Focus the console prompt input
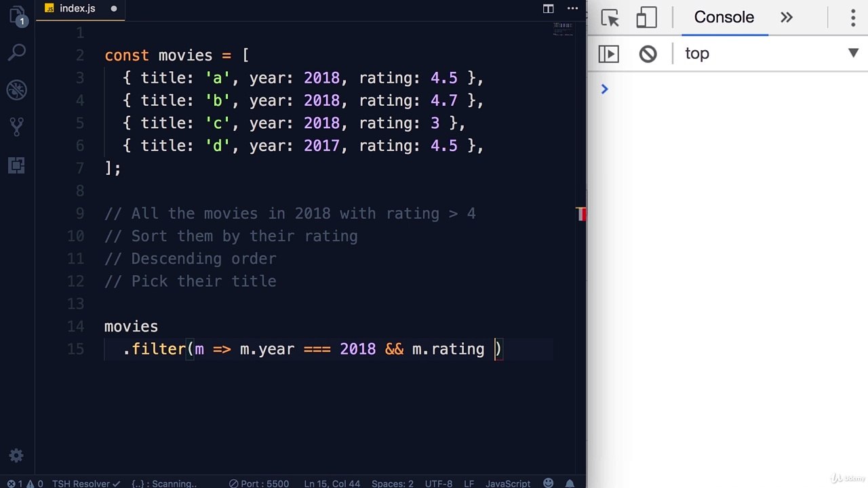Screen dimensions: 868x488 732,89
